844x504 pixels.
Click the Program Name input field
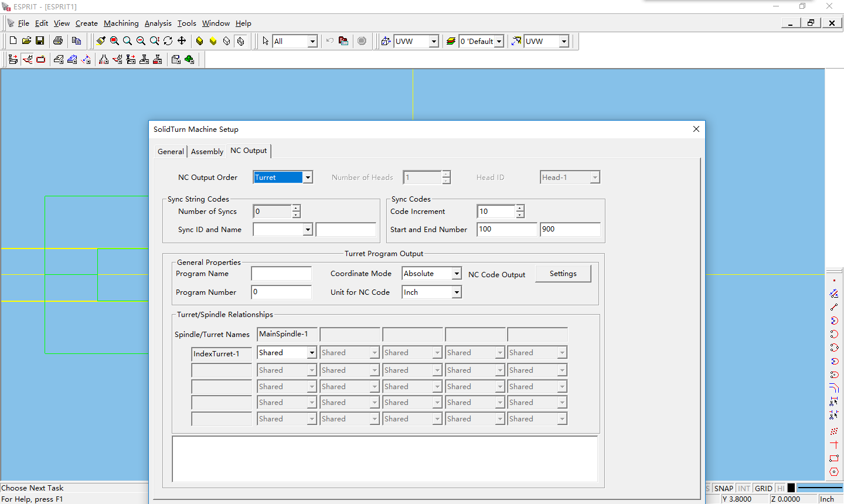281,274
